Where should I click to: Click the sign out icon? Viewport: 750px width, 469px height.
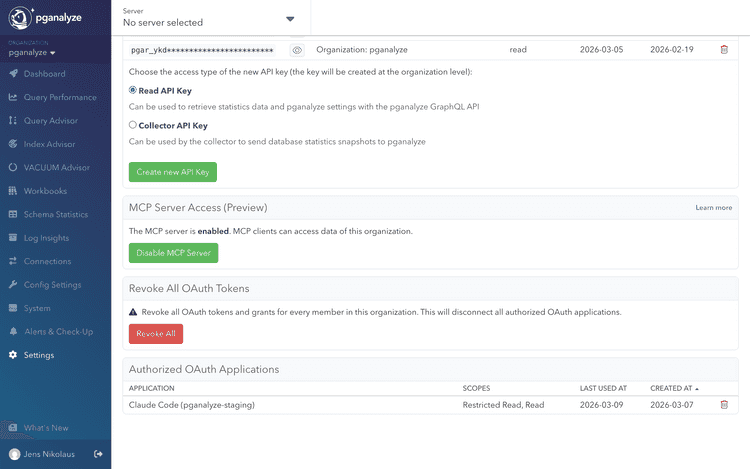98,454
